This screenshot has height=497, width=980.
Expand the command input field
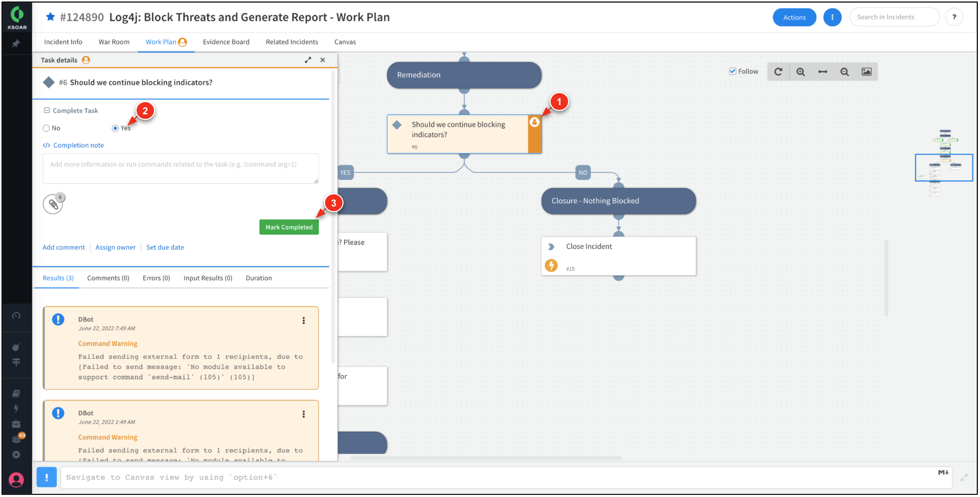[964, 478]
